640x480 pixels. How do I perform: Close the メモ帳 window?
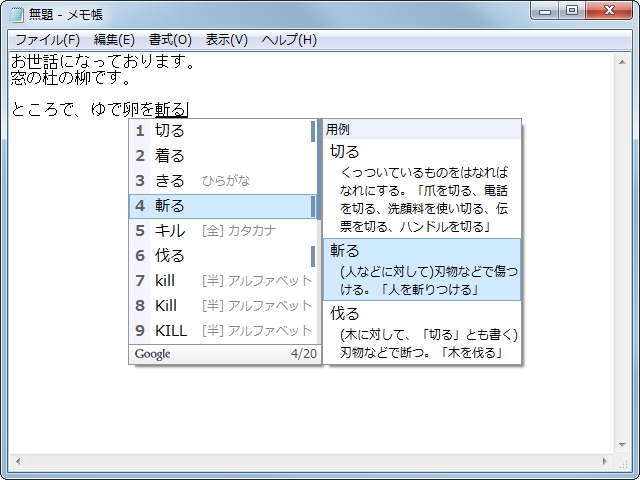pos(609,11)
